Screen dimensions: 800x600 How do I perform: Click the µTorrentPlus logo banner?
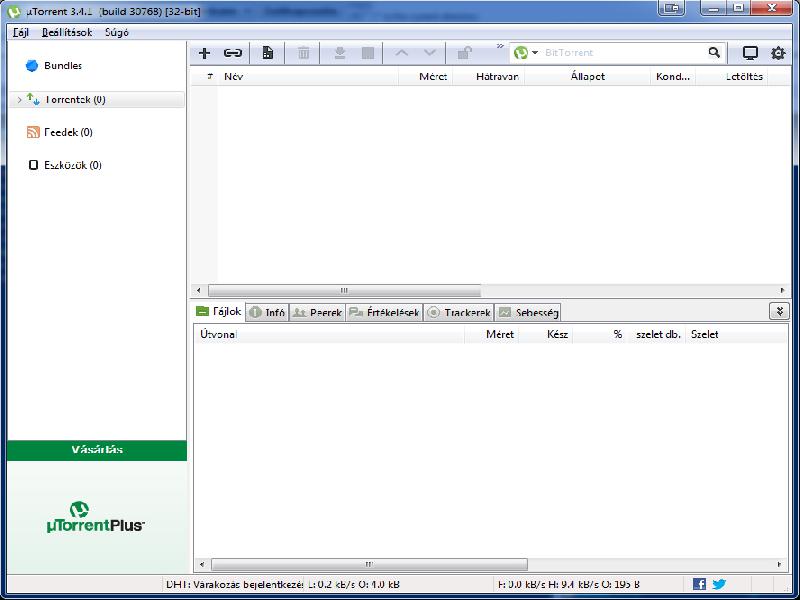point(95,517)
